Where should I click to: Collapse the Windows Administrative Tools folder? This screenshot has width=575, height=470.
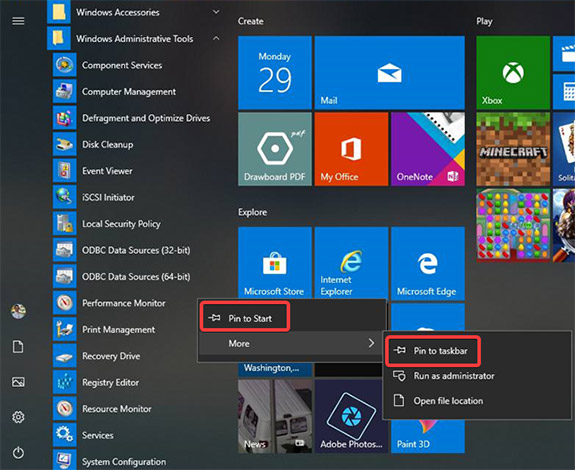216,38
